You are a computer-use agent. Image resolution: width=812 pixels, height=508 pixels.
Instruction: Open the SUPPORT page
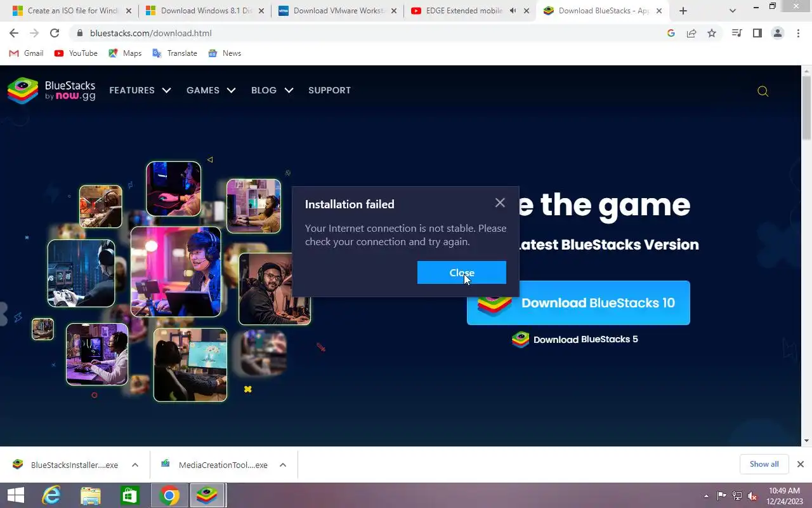pyautogui.click(x=329, y=90)
